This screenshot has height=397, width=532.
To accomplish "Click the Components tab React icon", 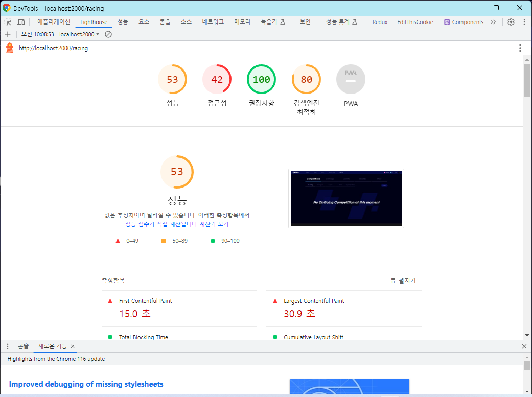I will pos(447,22).
